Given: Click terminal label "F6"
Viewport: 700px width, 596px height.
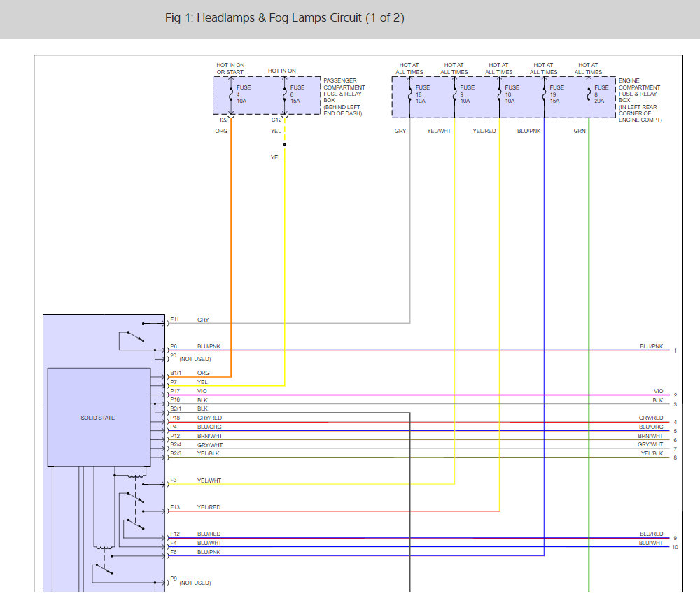Looking at the screenshot, I should coord(174,552).
